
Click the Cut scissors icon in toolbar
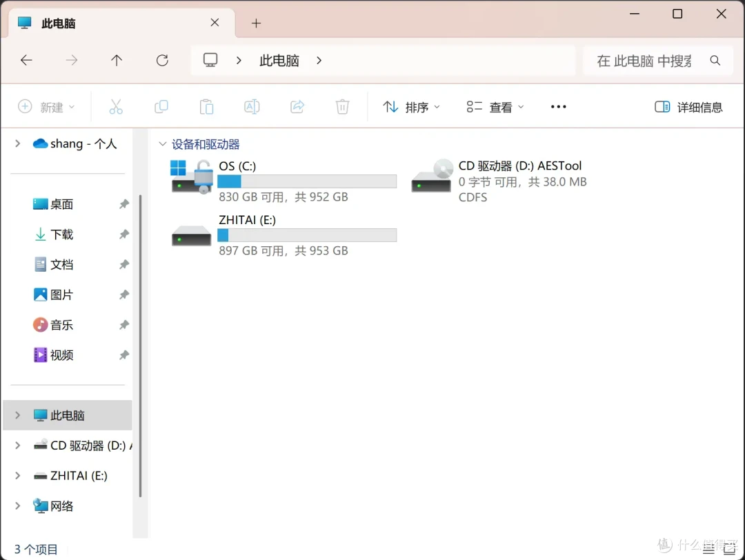[x=116, y=107]
